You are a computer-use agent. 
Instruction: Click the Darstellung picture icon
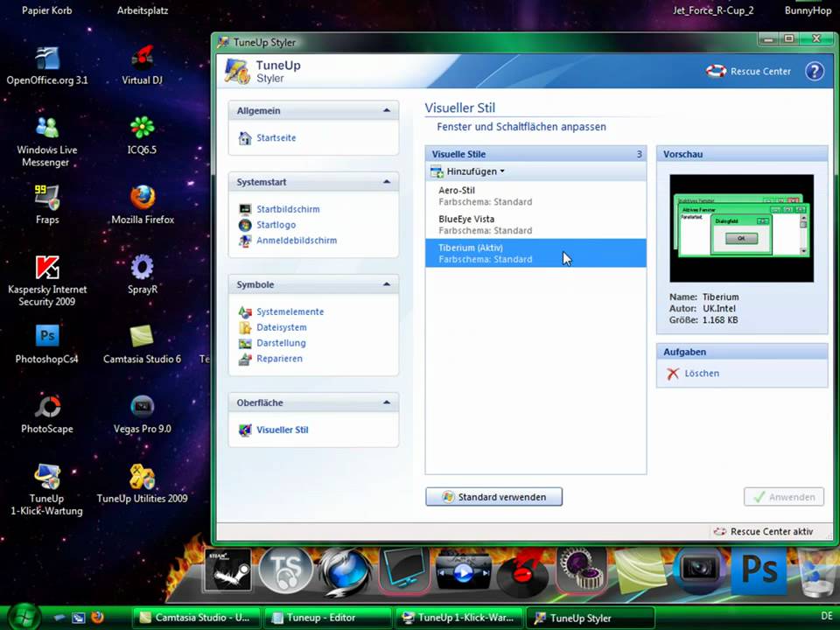245,343
